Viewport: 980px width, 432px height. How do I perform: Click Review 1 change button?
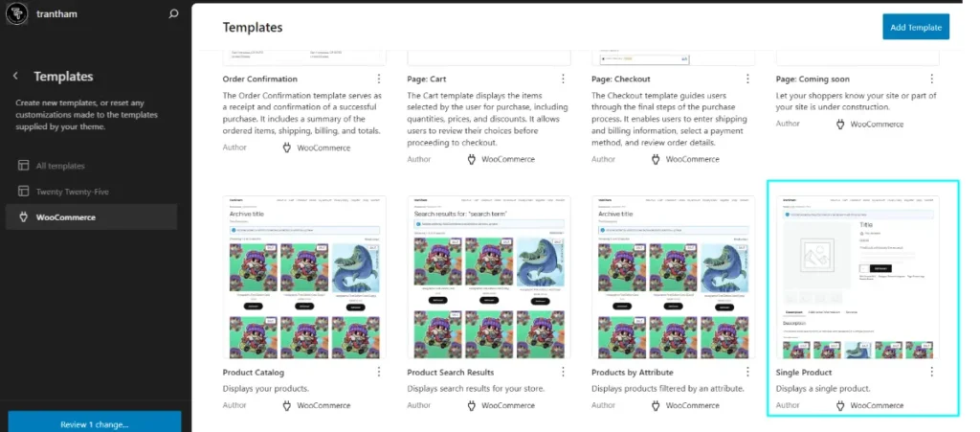click(x=95, y=424)
